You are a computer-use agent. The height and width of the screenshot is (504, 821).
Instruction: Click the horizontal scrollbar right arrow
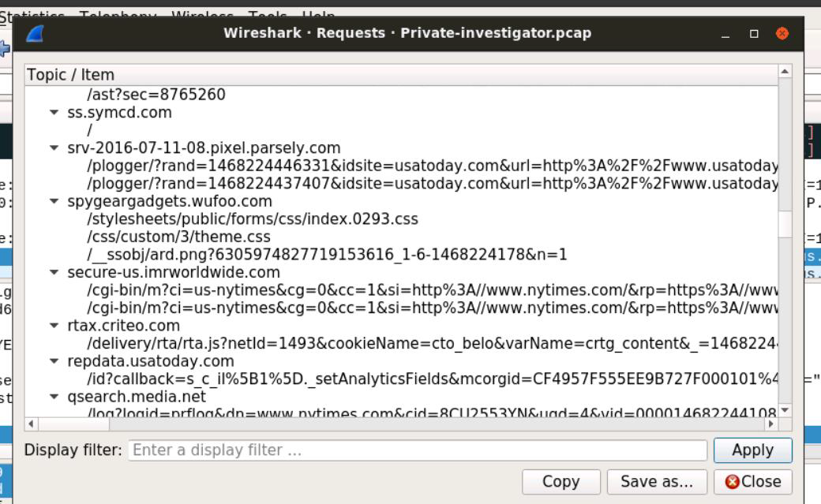pyautogui.click(x=772, y=424)
